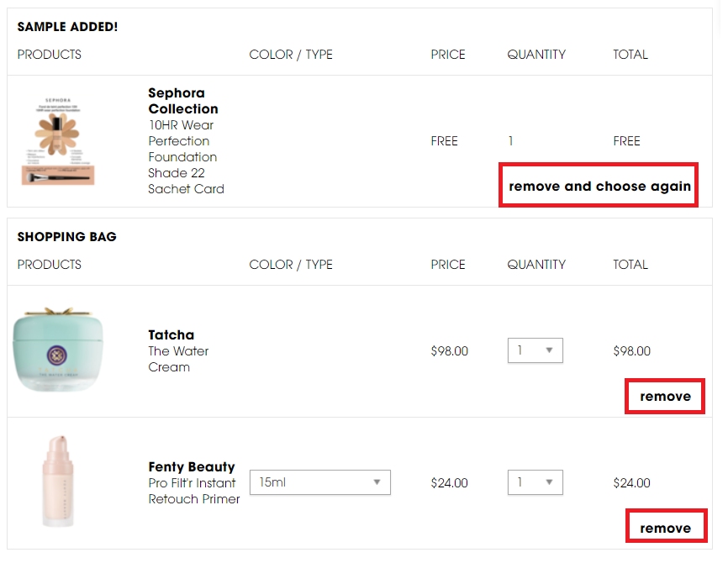The width and height of the screenshot is (728, 563).
Task: Open the Fenty Beauty brand name link
Action: [191, 466]
